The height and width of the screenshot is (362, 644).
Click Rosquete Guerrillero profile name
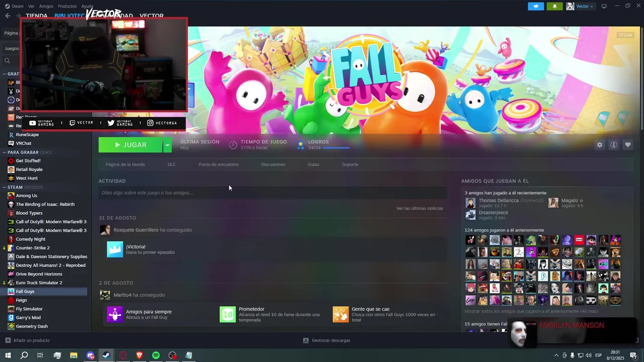136,230
